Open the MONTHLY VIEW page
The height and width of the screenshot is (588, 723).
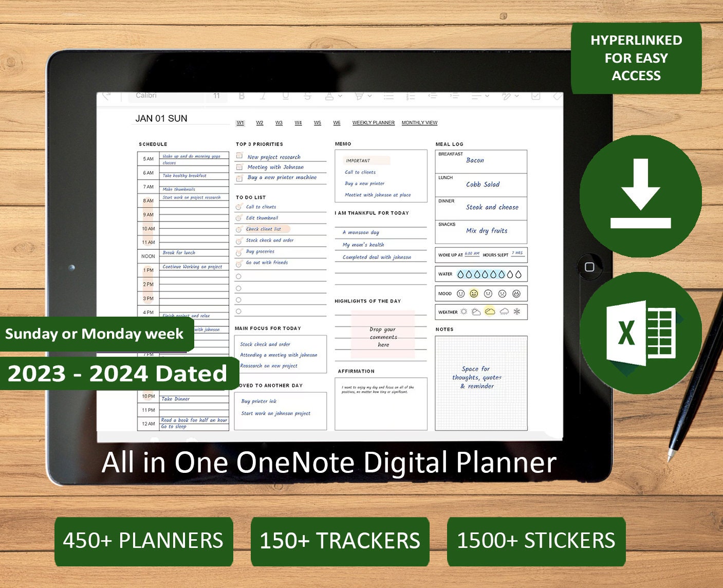click(x=419, y=122)
